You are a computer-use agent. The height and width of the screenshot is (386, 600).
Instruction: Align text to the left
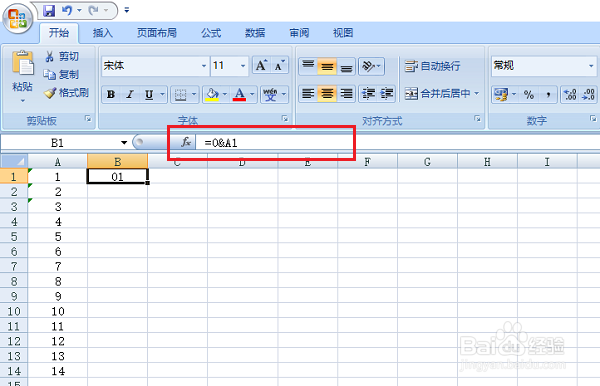pyautogui.click(x=308, y=94)
